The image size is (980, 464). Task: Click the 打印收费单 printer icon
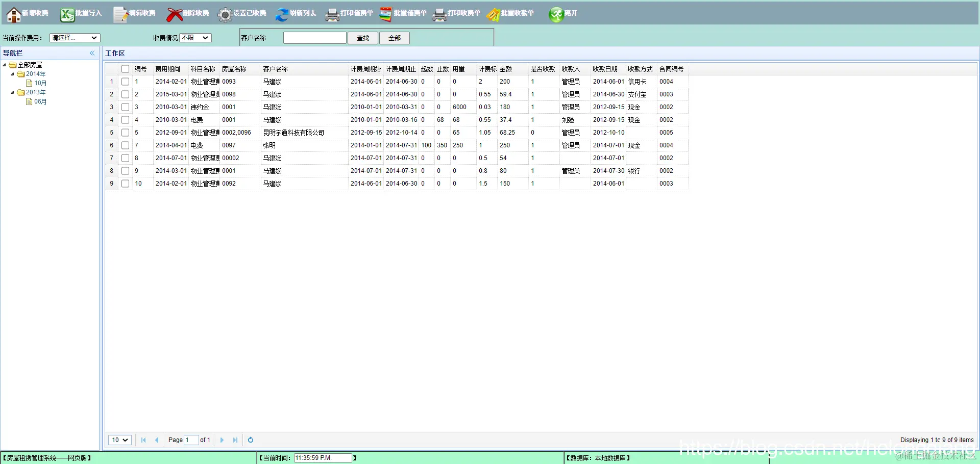click(439, 15)
